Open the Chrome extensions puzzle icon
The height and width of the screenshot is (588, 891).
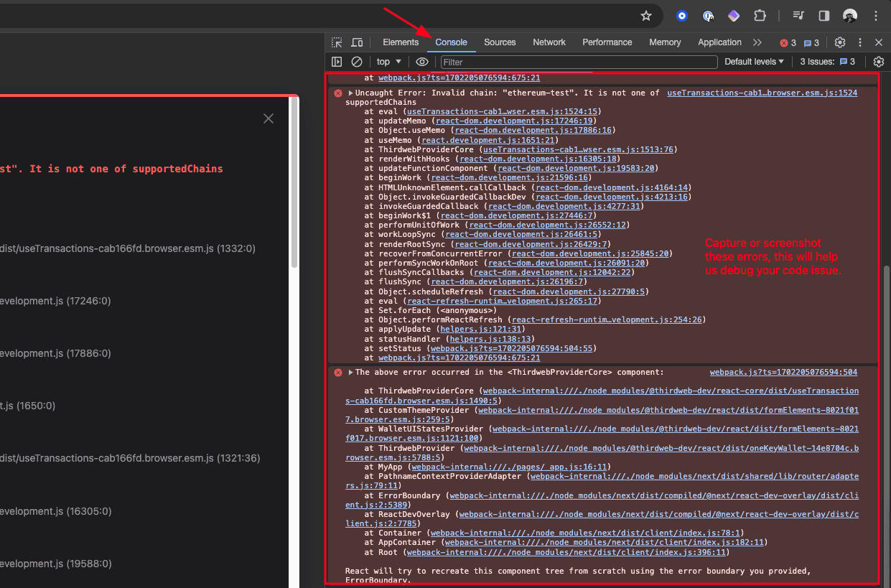pyautogui.click(x=759, y=15)
